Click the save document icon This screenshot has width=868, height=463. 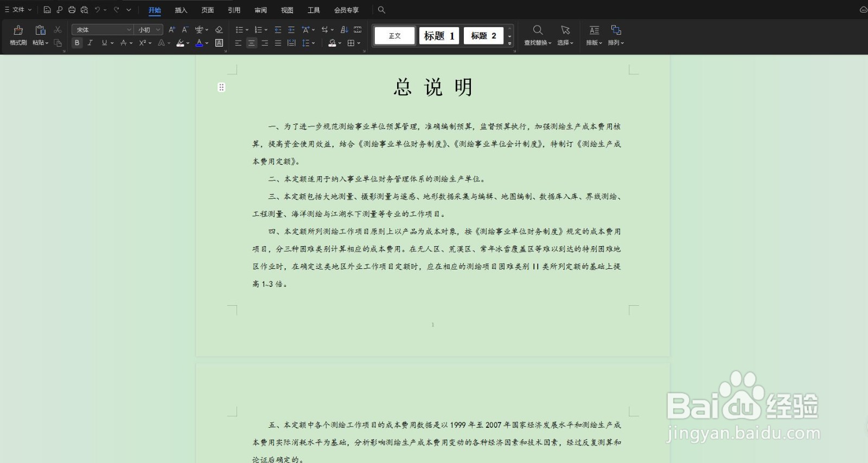coord(47,10)
